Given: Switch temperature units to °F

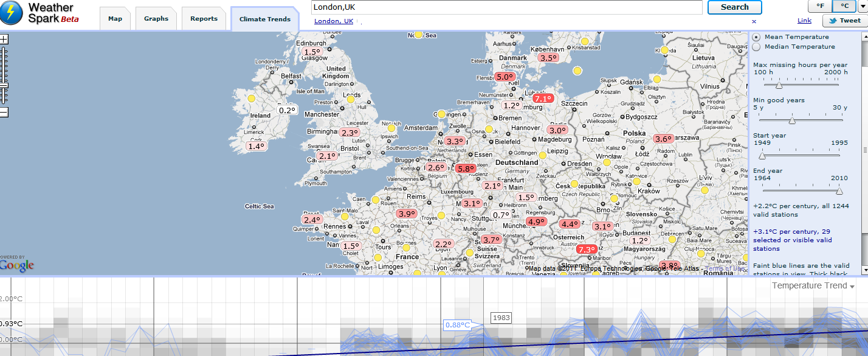Looking at the screenshot, I should (819, 6).
